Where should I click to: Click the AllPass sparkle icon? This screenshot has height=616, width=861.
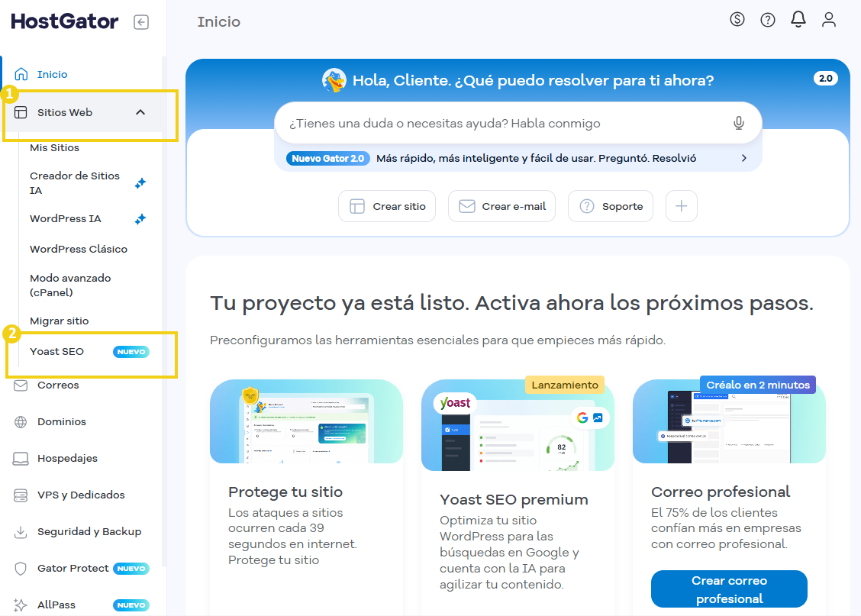click(21, 605)
